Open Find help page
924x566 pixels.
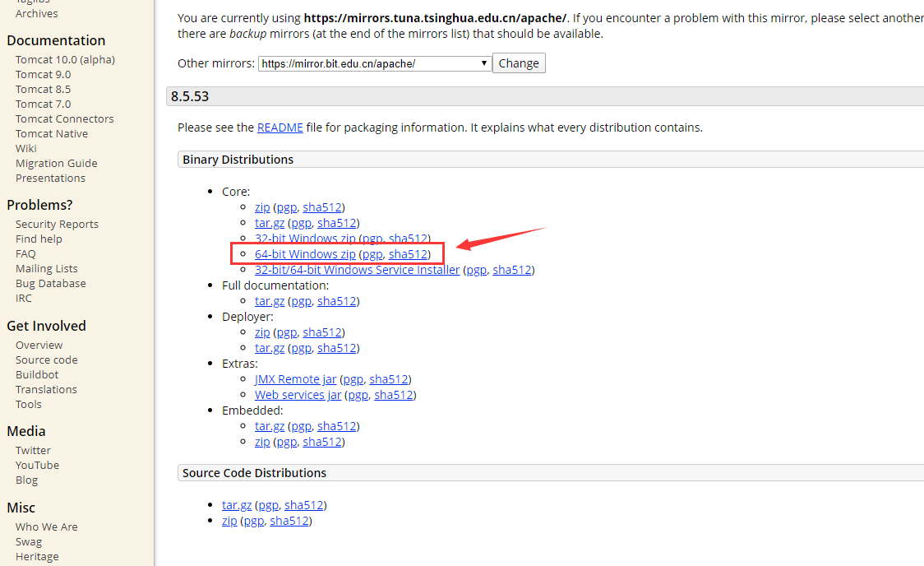[39, 239]
